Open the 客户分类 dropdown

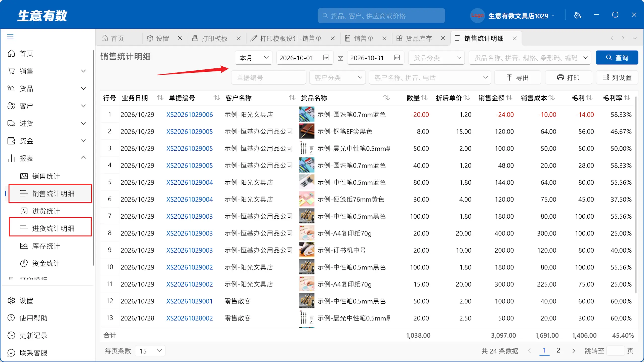pyautogui.click(x=337, y=77)
